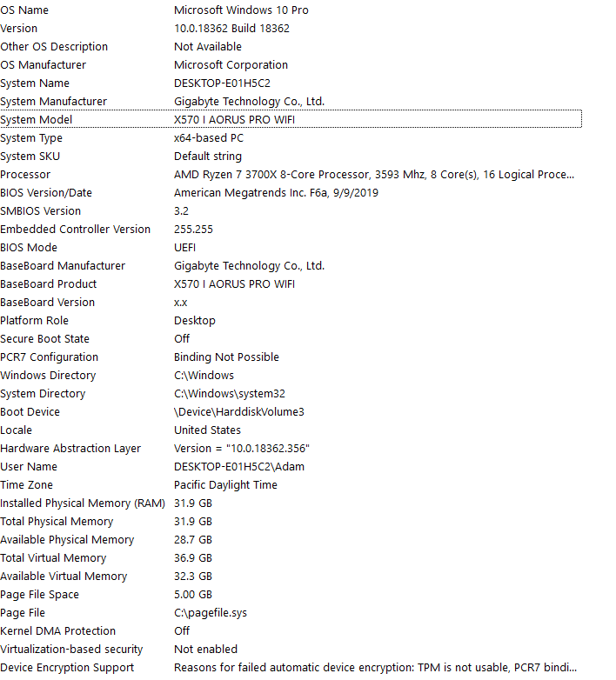This screenshot has height=680, width=616.
Task: Click the 'Not enabled' virtualization security value
Action: (205, 649)
